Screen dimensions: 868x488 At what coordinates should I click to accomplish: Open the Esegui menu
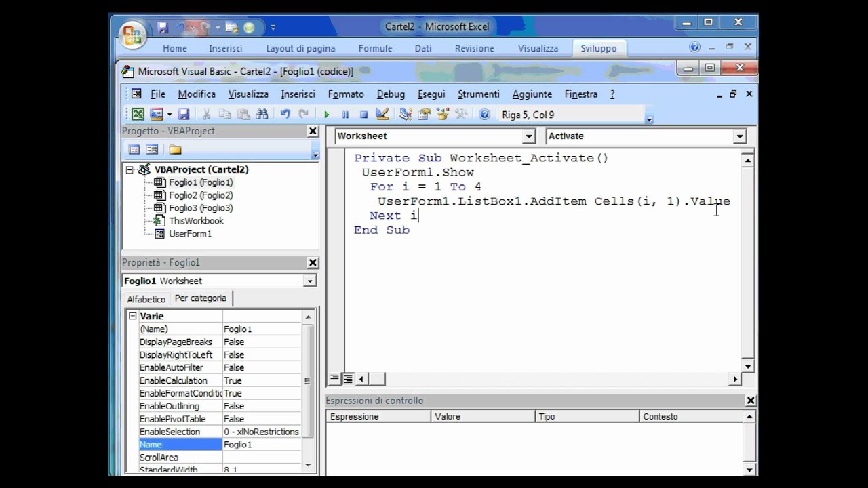tap(431, 94)
